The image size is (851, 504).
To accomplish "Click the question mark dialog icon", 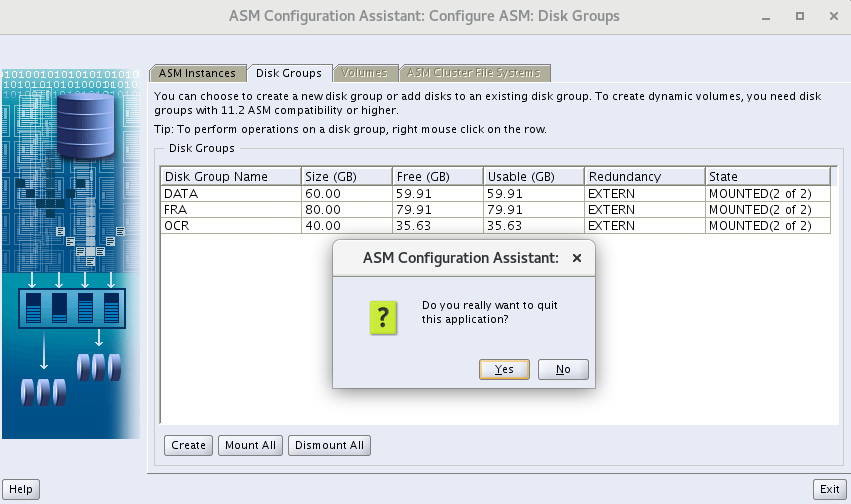I will point(383,317).
